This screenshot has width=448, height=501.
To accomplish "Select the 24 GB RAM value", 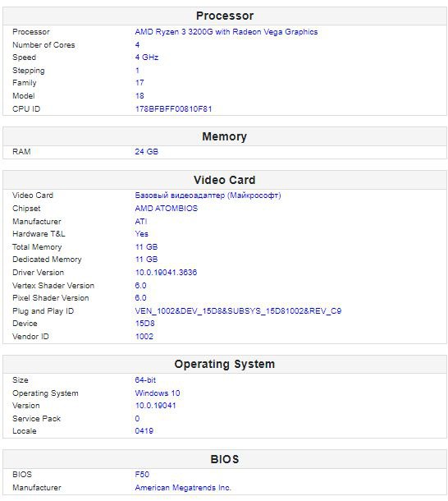I will click(x=147, y=151).
